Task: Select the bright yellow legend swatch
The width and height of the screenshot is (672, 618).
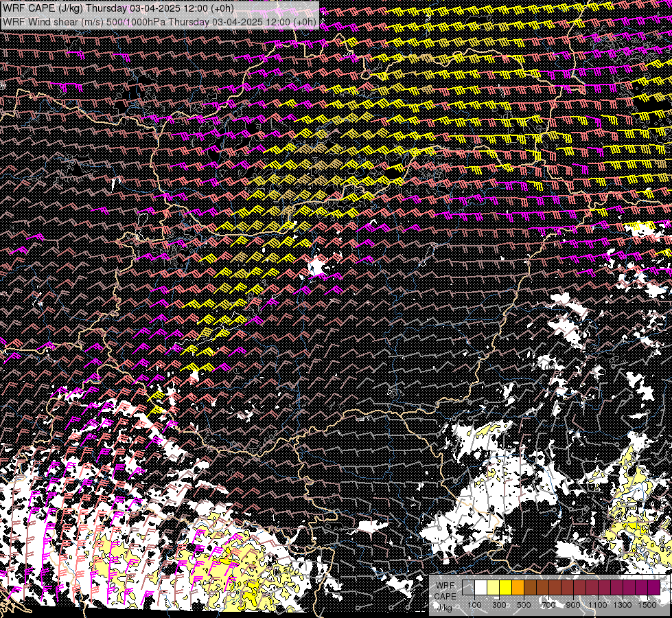Action: 506,587
